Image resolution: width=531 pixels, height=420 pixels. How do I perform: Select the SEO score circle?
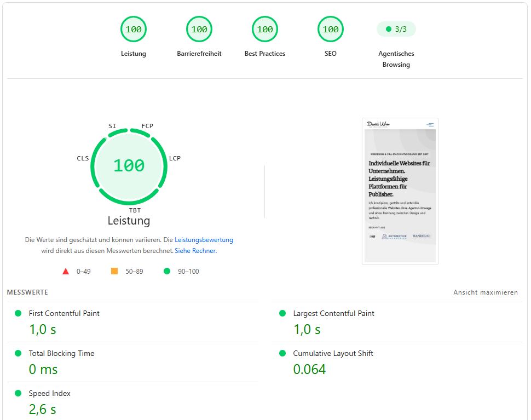[331, 29]
